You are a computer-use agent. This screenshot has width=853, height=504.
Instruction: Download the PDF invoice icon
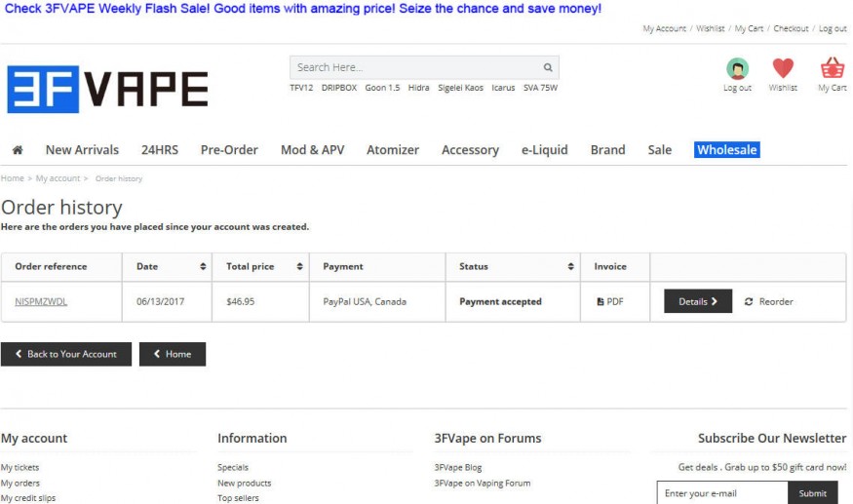pyautogui.click(x=601, y=301)
